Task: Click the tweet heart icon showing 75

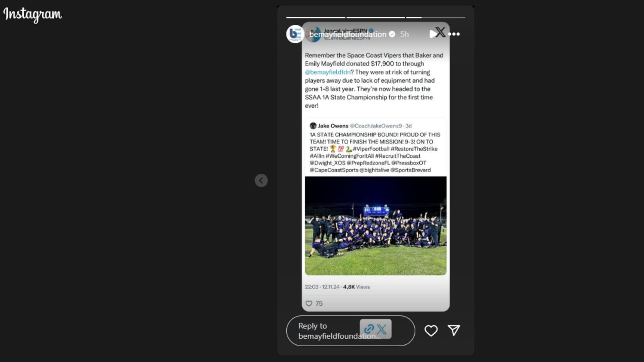Action: pos(309,303)
